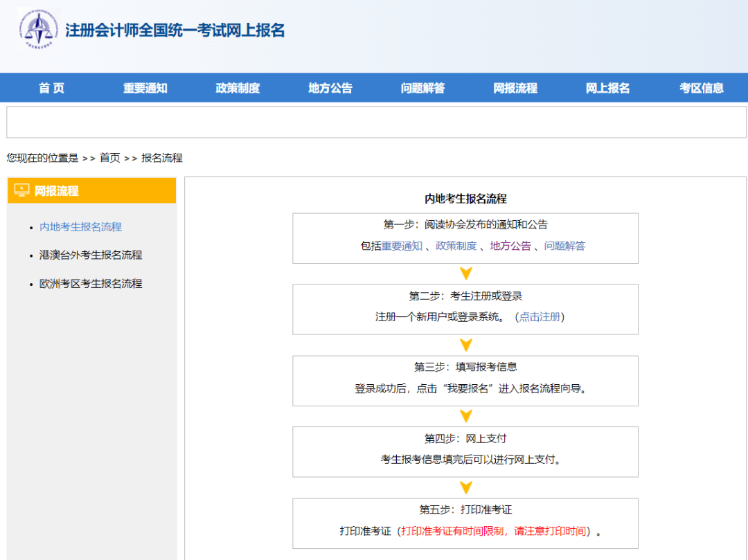Open 网上报名 in the nav bar
Viewport: 748px width, 560px height.
tap(608, 88)
